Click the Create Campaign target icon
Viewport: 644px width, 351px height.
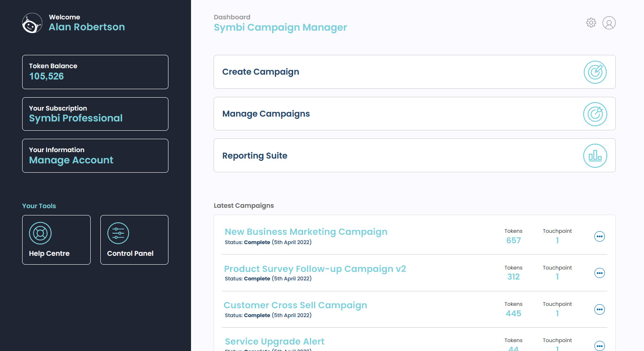tap(595, 72)
